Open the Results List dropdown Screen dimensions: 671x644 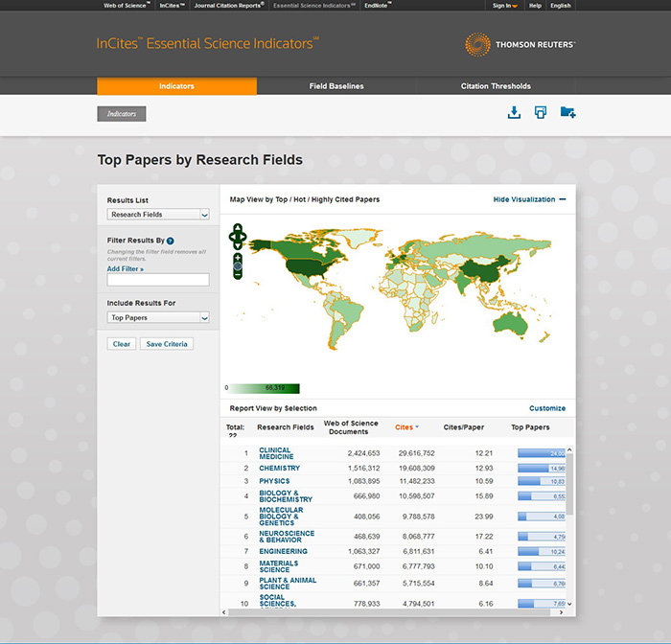(158, 215)
